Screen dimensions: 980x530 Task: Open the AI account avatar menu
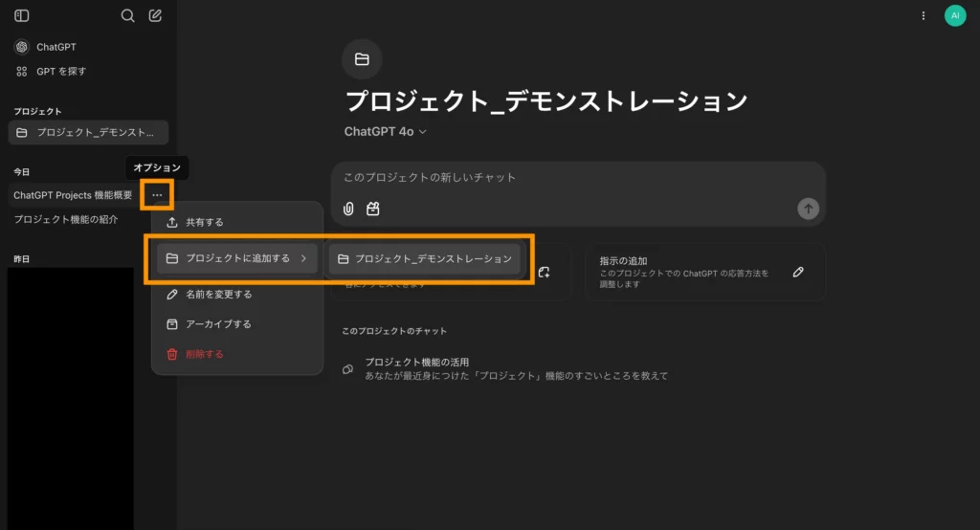[x=955, y=15]
